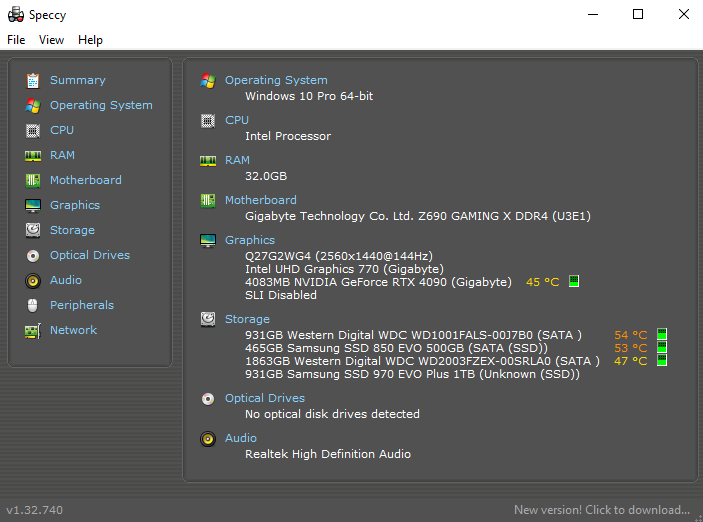
Task: Open the Operating System heading link in main panel
Action: coord(276,80)
